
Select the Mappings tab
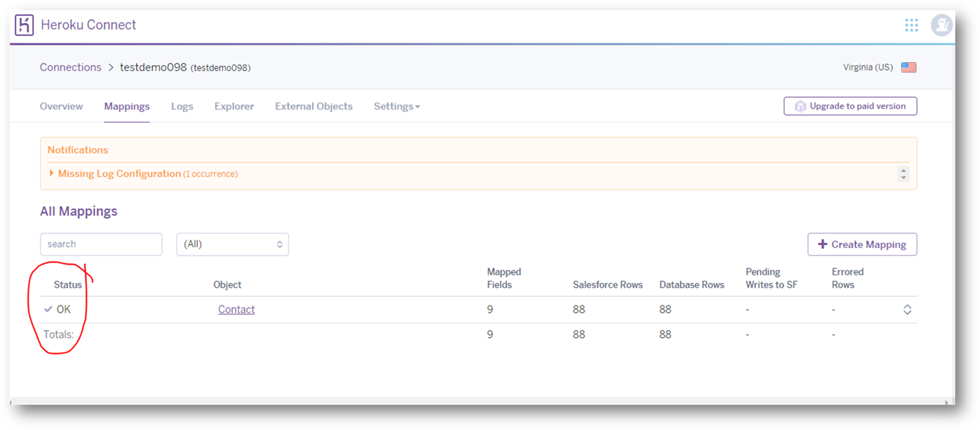click(127, 106)
